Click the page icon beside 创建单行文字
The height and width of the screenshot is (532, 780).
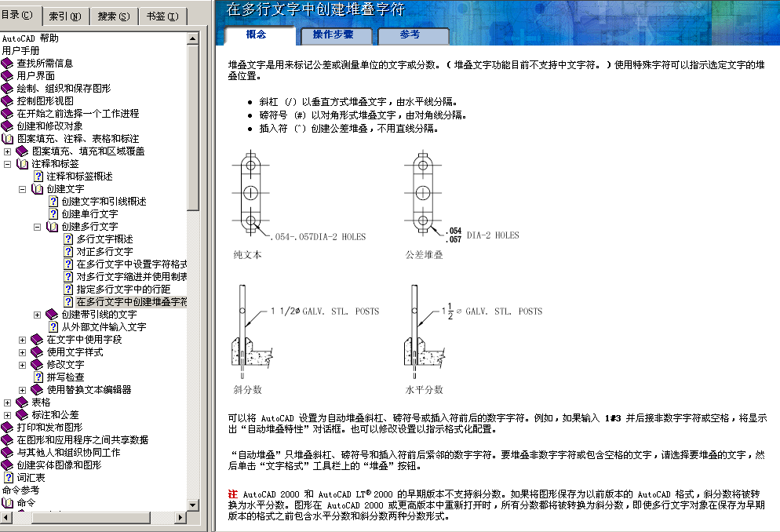(x=53, y=214)
